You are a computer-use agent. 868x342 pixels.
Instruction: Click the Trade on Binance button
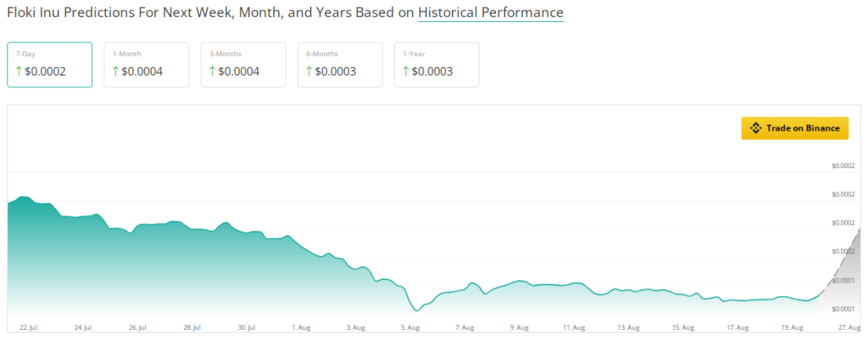coord(795,128)
